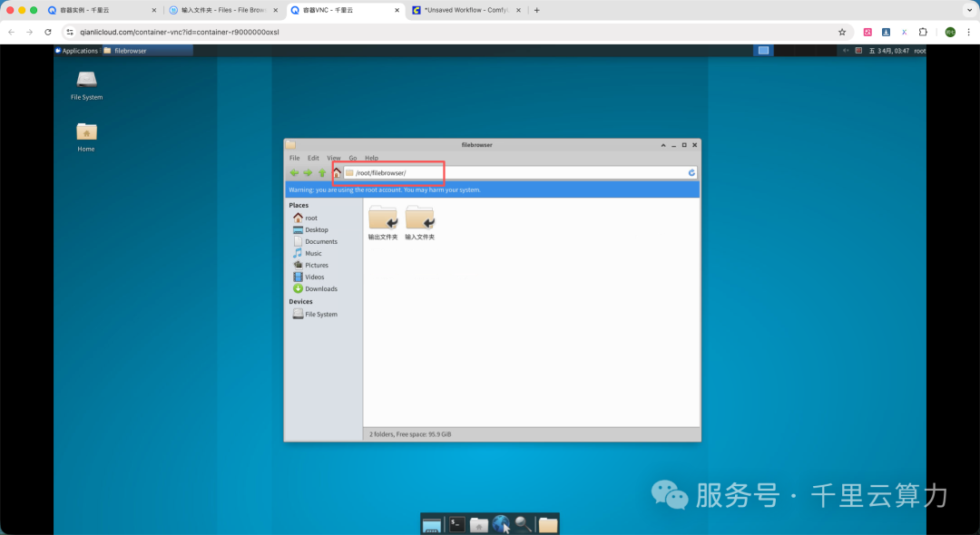Go back with the green left arrow
Image resolution: width=980 pixels, height=535 pixels.
coord(294,173)
